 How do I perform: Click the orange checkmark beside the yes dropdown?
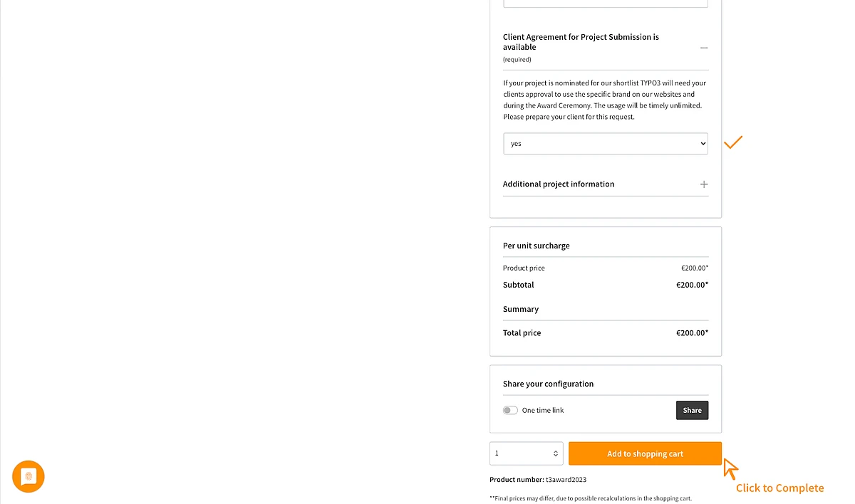pyautogui.click(x=733, y=142)
